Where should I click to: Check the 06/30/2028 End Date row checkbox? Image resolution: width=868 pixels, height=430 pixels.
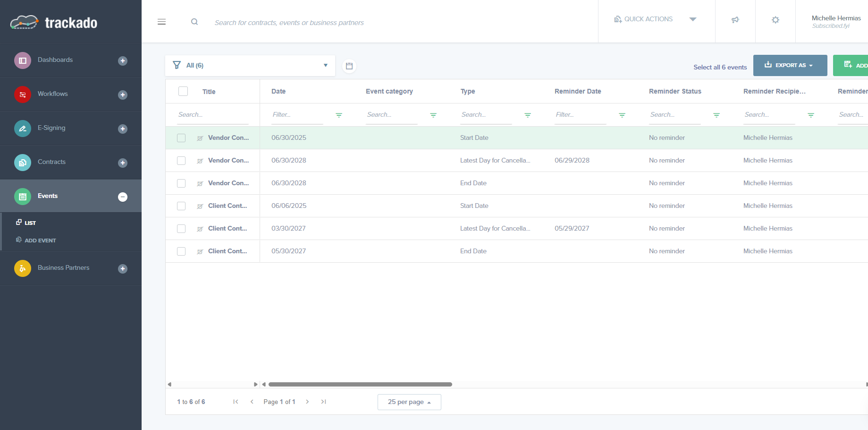(181, 183)
